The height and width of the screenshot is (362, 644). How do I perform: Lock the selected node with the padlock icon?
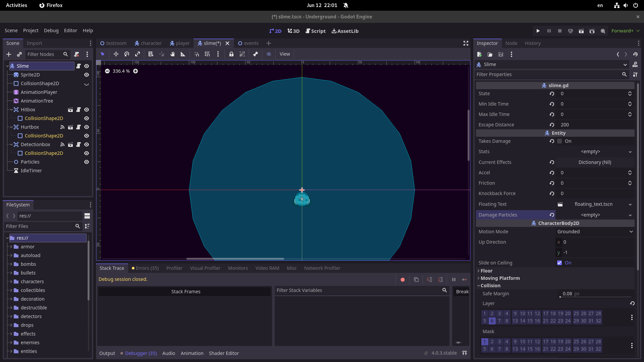231,54
